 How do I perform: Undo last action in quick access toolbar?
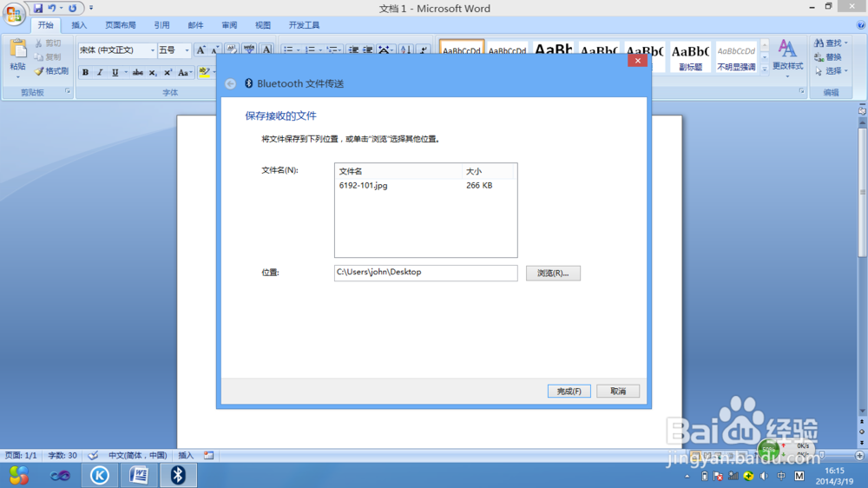[x=51, y=9]
